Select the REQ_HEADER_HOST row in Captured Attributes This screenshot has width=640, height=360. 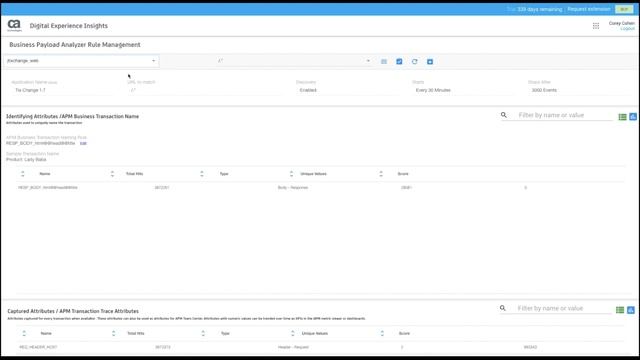click(x=320, y=347)
